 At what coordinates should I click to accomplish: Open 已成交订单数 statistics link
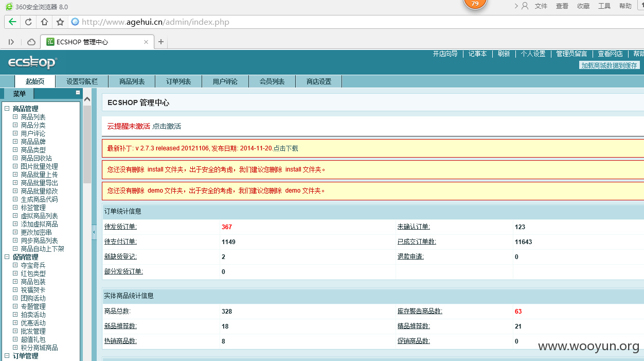[x=417, y=242]
